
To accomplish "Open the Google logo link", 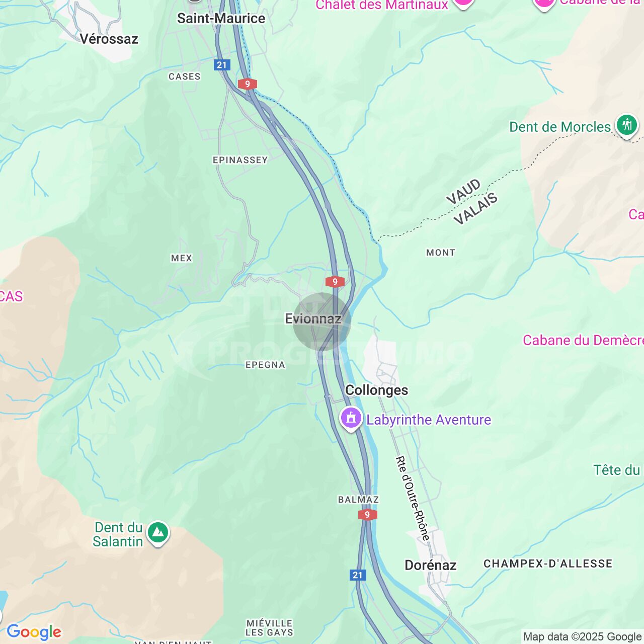I will click(x=34, y=632).
